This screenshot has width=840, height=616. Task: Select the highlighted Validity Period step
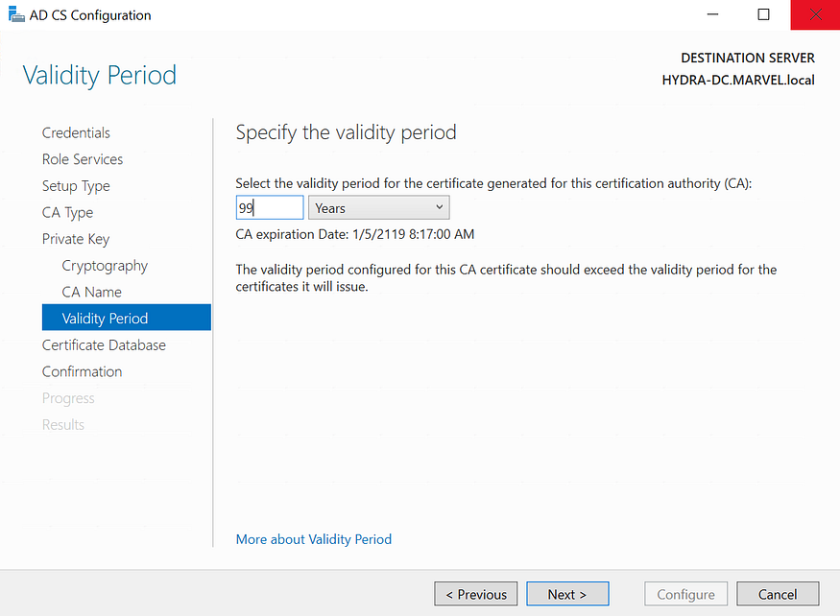pos(102,317)
